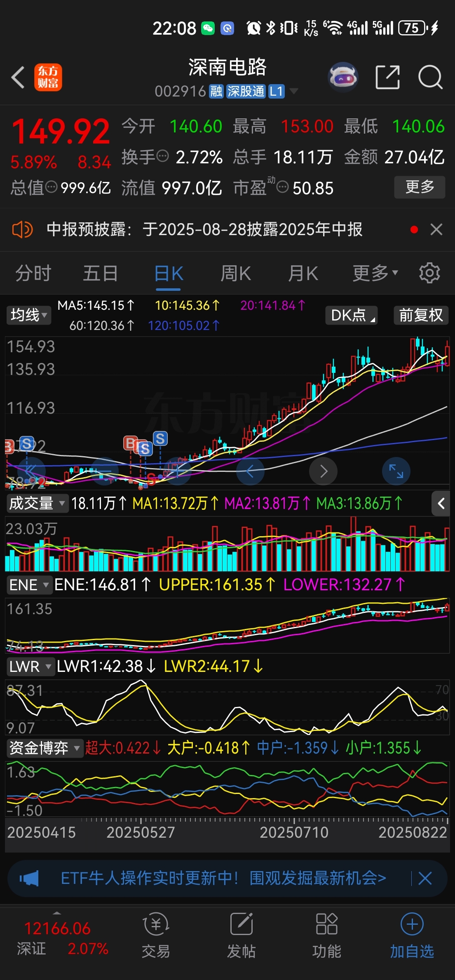Open the robot assistant avatar
The image size is (455, 980).
343,77
